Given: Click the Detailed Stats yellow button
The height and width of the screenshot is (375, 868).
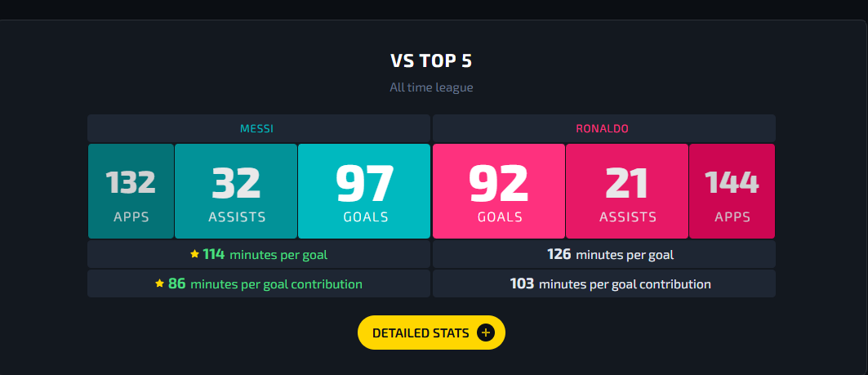Looking at the screenshot, I should tap(431, 333).
